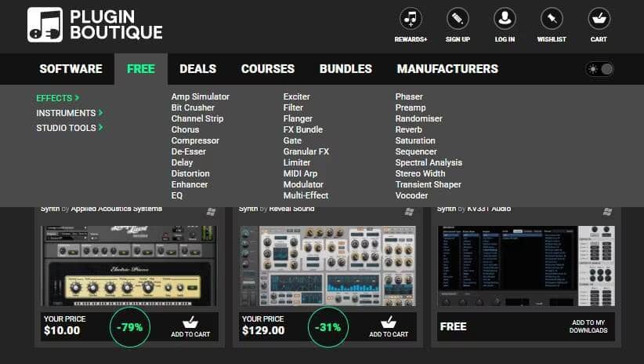The width and height of the screenshot is (644, 364).
Task: Click the Reverb category
Action: [409, 129]
